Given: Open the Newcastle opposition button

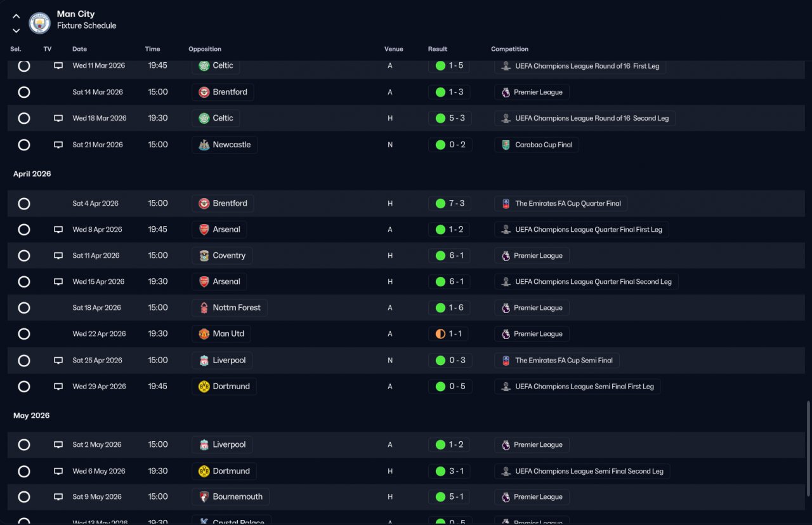Looking at the screenshot, I should 225,145.
